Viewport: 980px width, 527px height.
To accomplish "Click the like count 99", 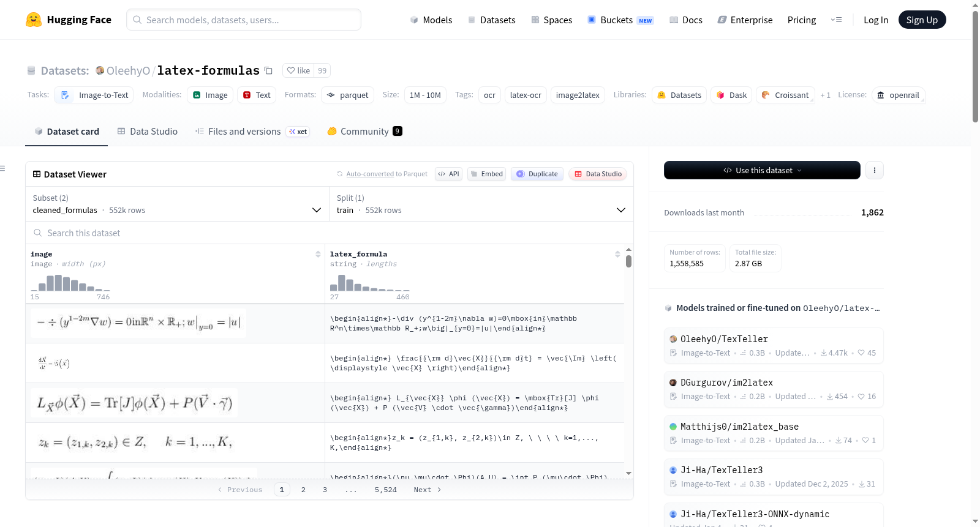I will point(322,70).
